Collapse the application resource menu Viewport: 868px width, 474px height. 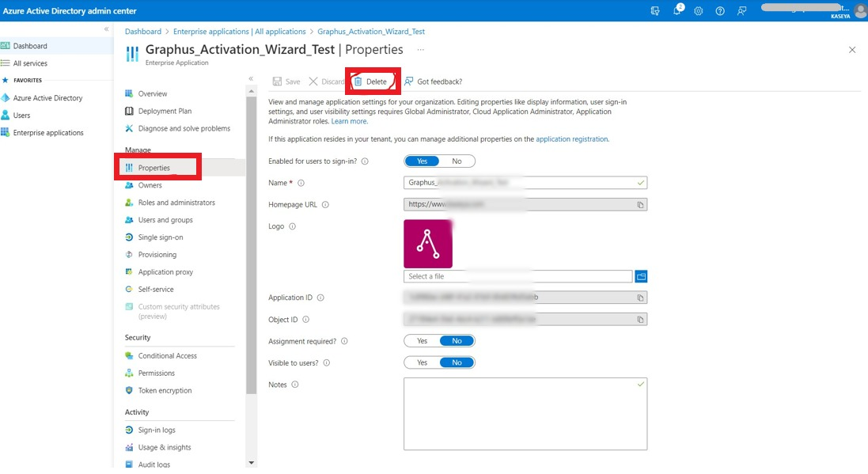point(251,78)
